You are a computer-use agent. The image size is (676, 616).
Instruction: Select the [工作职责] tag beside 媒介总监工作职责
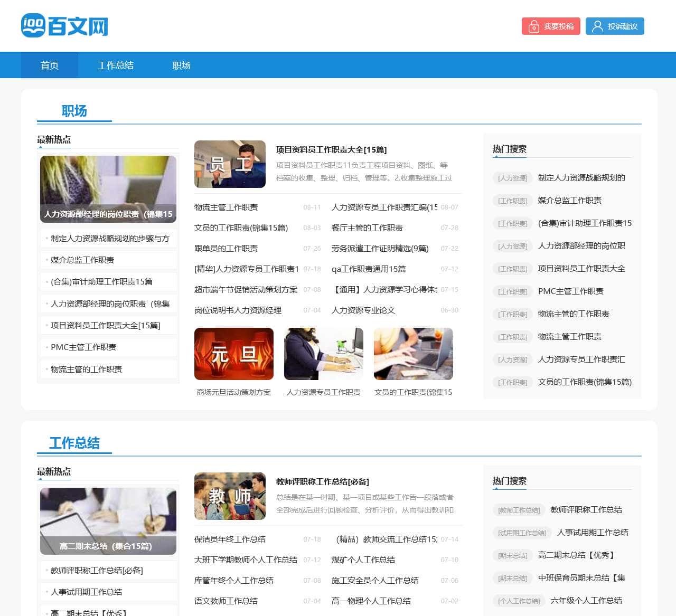[x=512, y=201]
